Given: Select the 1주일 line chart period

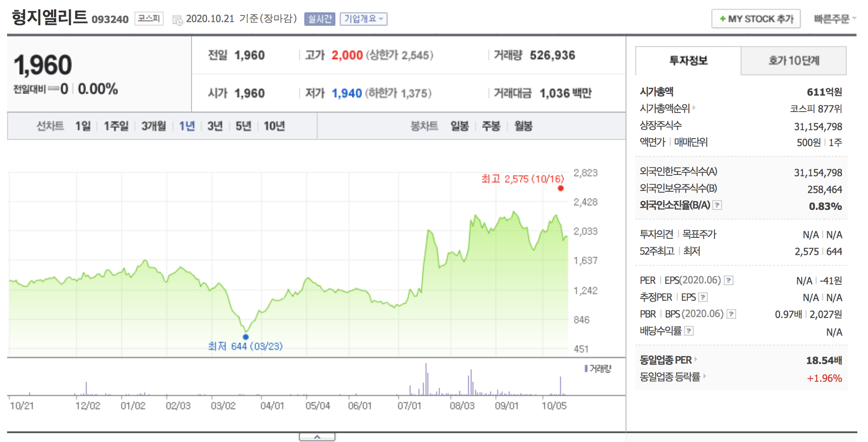Looking at the screenshot, I should 116,126.
